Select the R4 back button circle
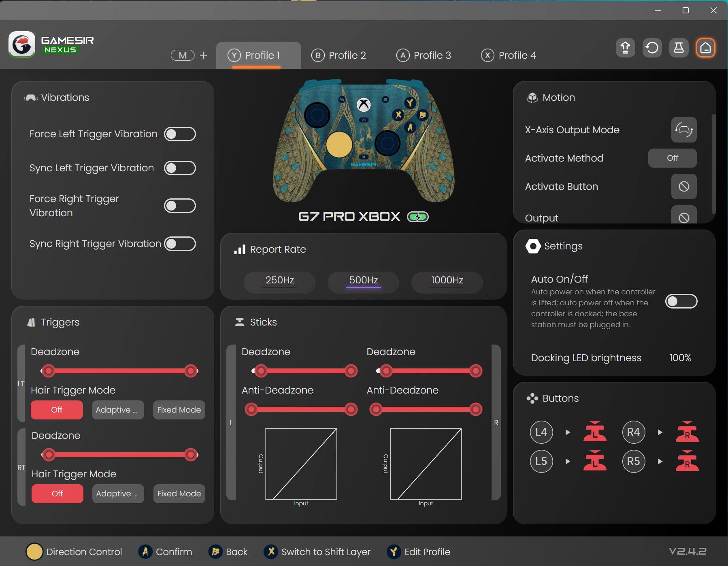Screen dimensions: 728x566 [634, 432]
